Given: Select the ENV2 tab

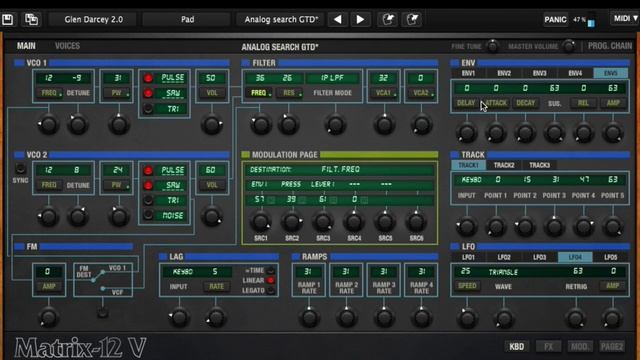Looking at the screenshot, I should (504, 73).
